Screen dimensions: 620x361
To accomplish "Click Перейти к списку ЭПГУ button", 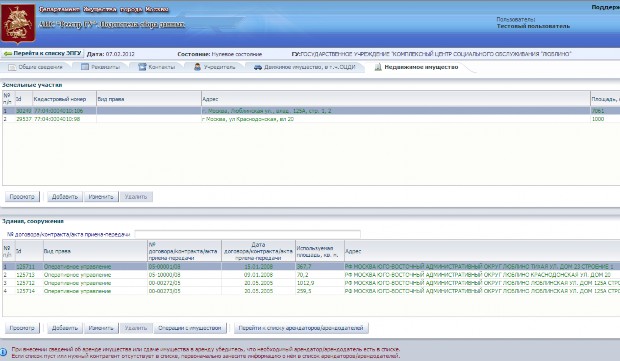I will pyautogui.click(x=42, y=53).
